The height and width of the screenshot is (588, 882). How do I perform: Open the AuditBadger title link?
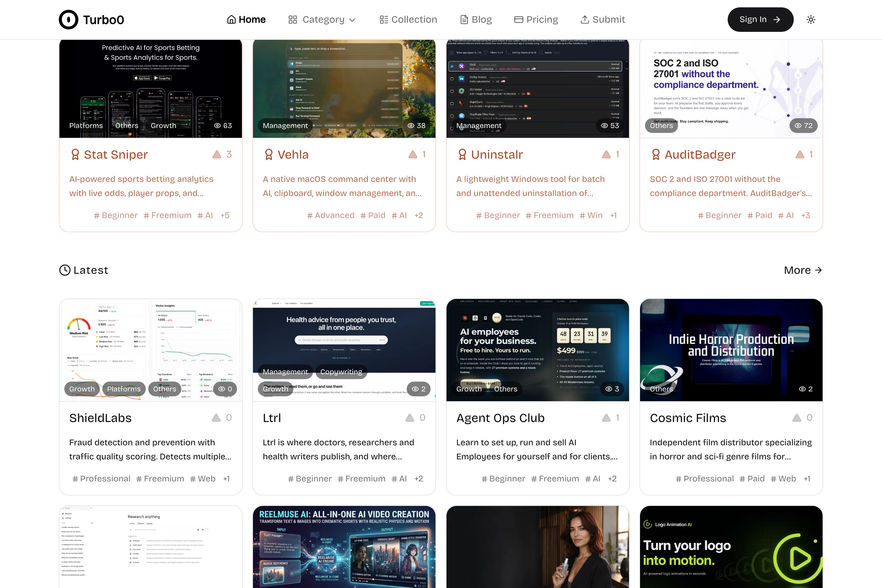click(700, 154)
